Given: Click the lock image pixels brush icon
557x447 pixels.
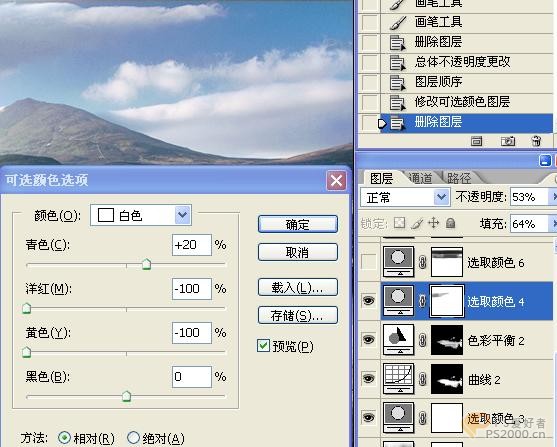Looking at the screenshot, I should coord(417,223).
